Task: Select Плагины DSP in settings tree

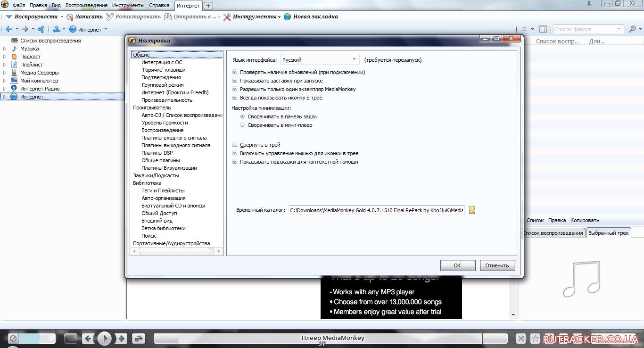Action: tap(157, 153)
